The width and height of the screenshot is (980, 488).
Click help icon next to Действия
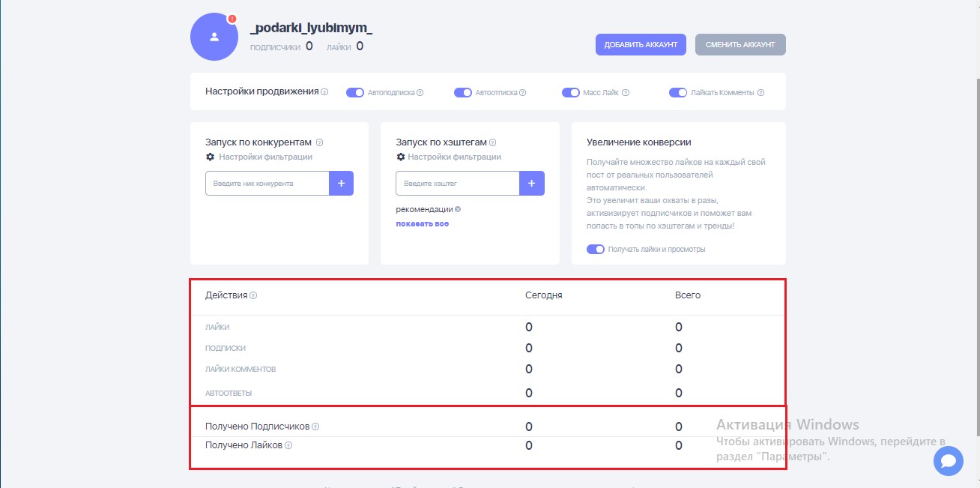[253, 295]
